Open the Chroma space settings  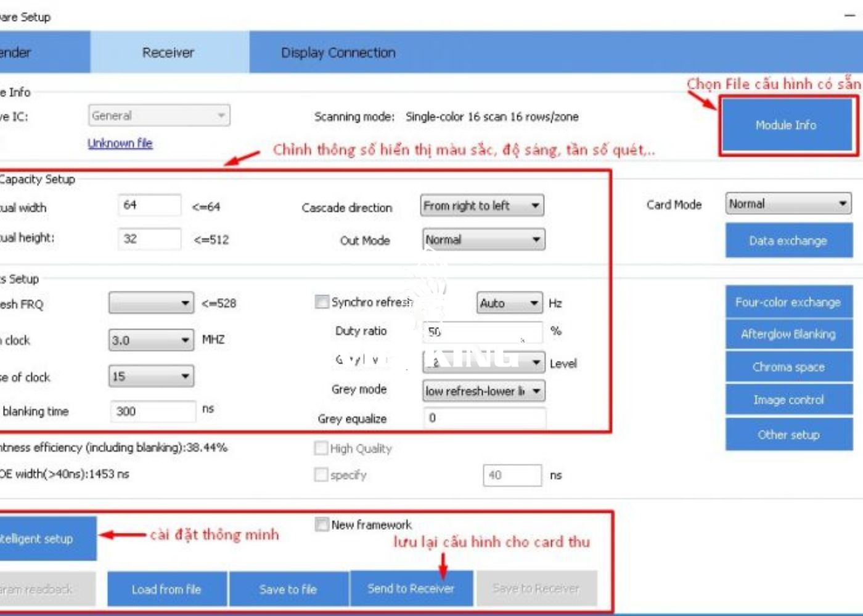(788, 367)
